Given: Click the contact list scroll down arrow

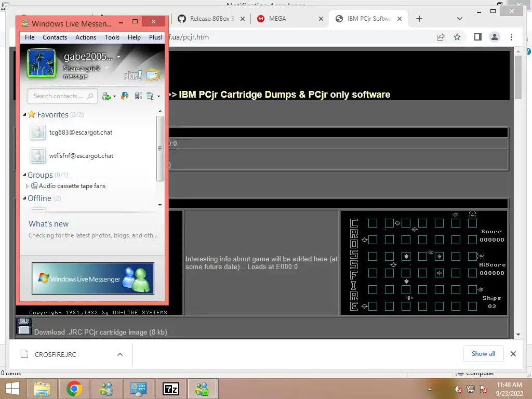Looking at the screenshot, I should tap(160, 205).
